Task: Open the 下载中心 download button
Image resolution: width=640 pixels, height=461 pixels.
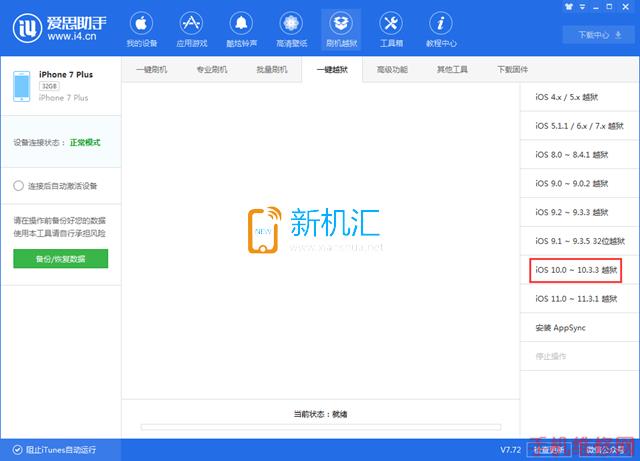Action: pyautogui.click(x=599, y=35)
